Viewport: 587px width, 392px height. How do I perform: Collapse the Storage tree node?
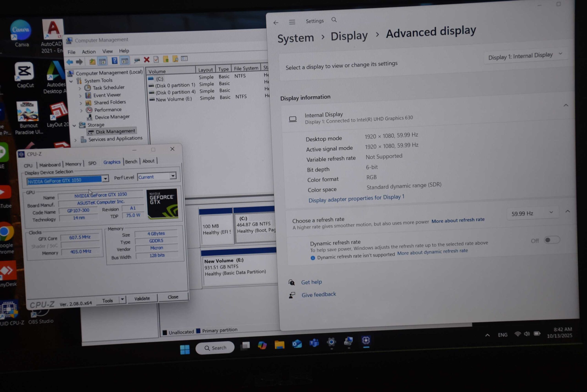(x=74, y=126)
